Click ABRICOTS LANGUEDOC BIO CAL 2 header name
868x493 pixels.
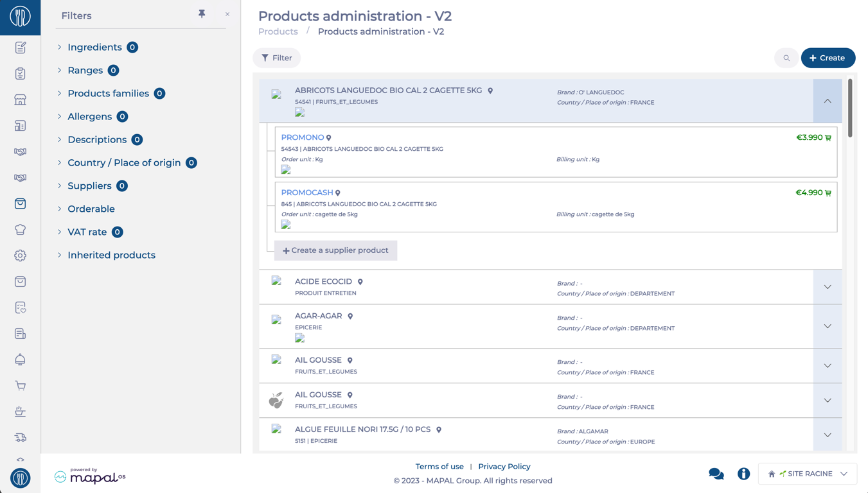click(x=389, y=91)
